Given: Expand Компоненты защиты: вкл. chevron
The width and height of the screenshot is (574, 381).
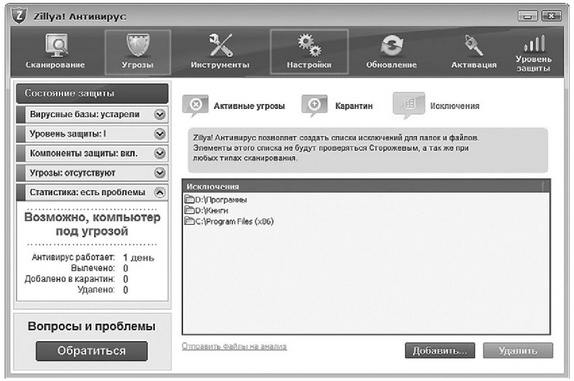Looking at the screenshot, I should [160, 153].
